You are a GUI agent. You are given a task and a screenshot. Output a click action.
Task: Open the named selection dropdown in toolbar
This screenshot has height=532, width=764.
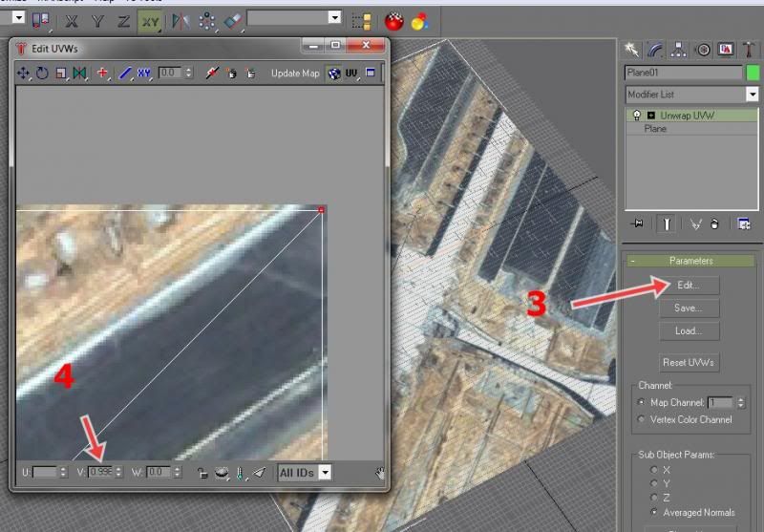(334, 18)
